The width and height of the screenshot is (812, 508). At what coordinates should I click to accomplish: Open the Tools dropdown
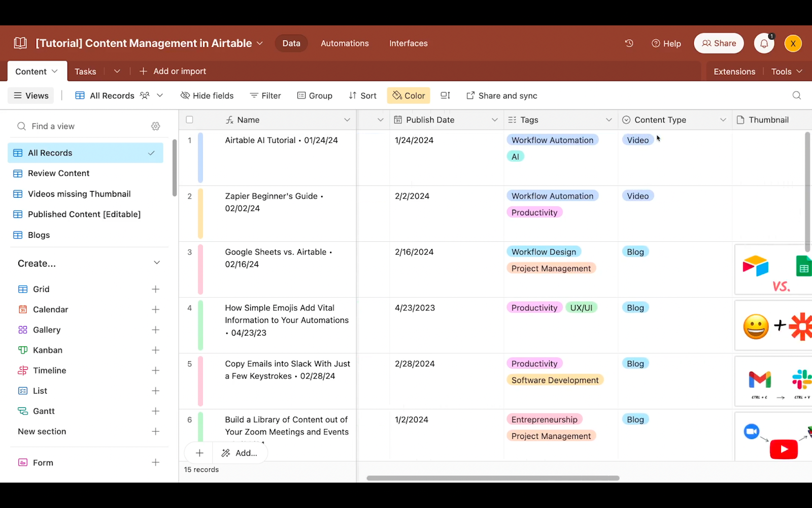tap(787, 72)
